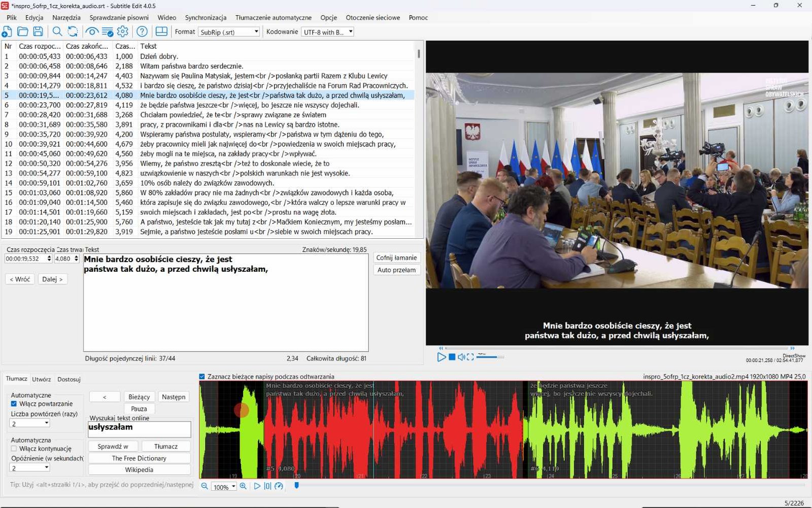
Task: Open visual sync with the eye icon
Action: (x=92, y=31)
